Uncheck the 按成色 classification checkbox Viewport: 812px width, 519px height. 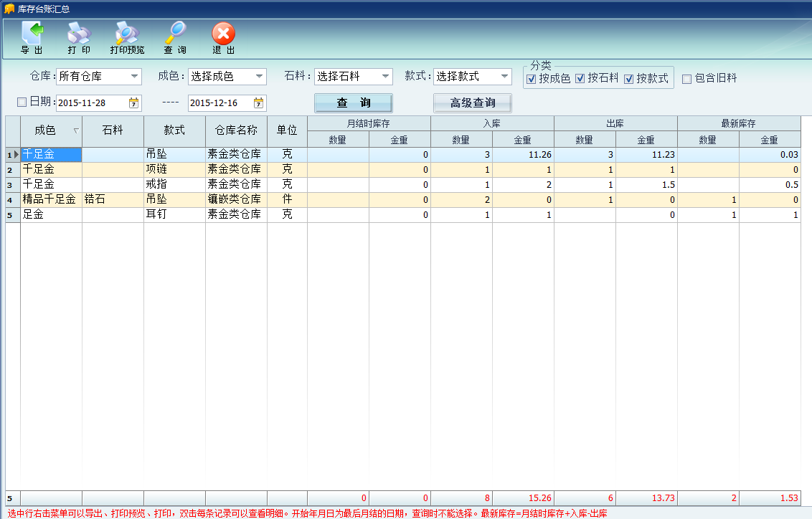pos(532,79)
